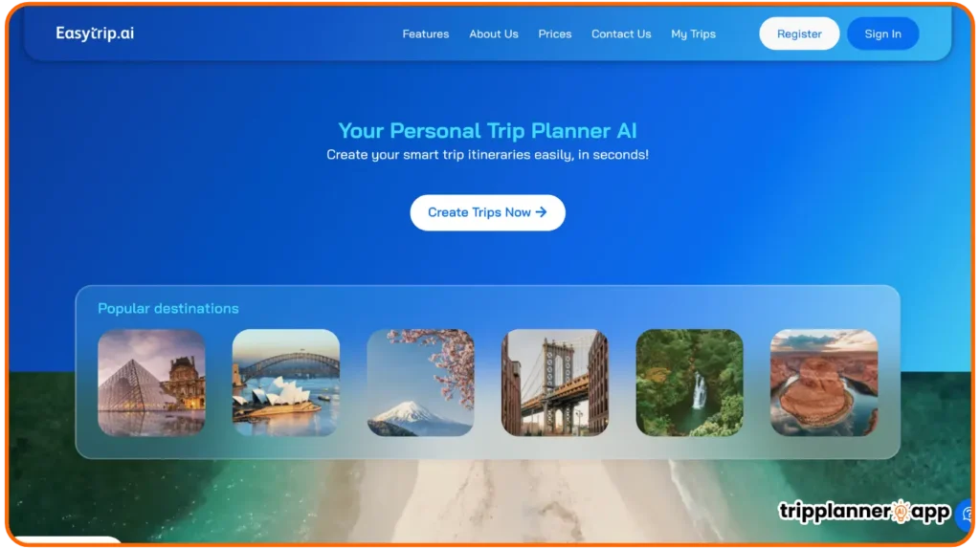Select Contact Us in the navigation
Viewport: 980px width, 549px height.
[621, 34]
